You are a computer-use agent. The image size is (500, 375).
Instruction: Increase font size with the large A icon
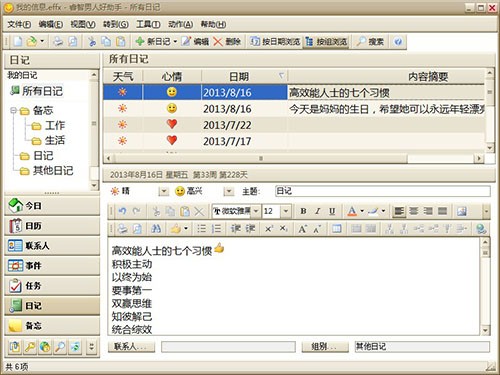[302, 229]
